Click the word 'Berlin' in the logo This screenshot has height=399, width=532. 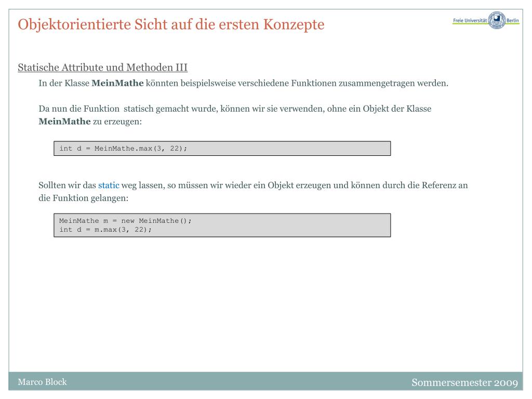513,20
